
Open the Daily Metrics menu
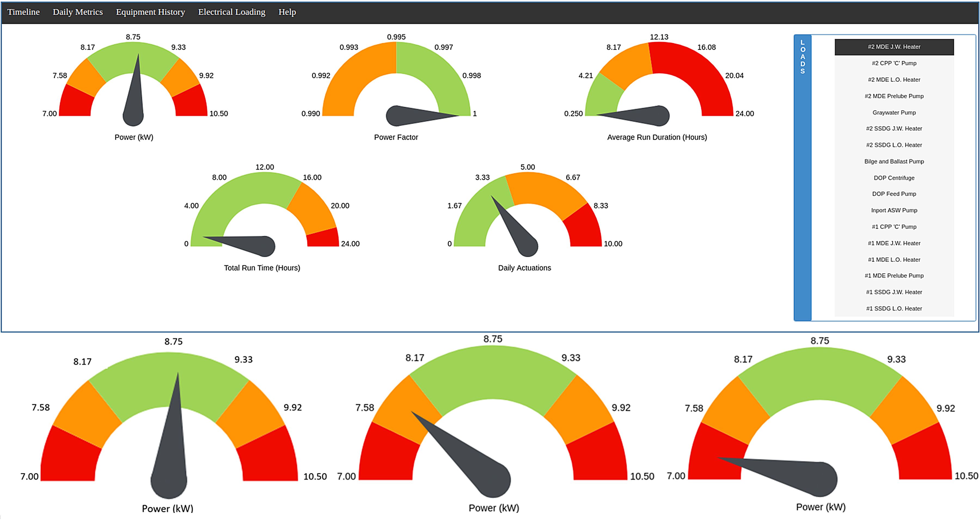(78, 12)
